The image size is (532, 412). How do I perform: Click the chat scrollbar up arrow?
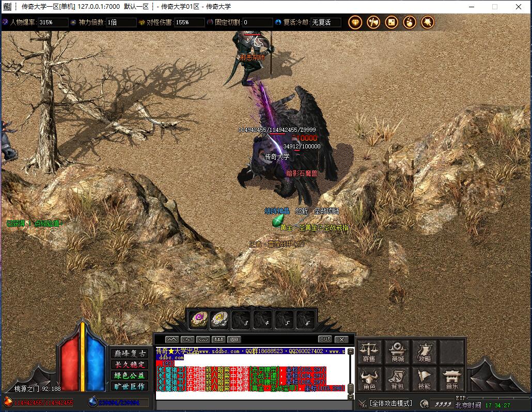click(351, 352)
